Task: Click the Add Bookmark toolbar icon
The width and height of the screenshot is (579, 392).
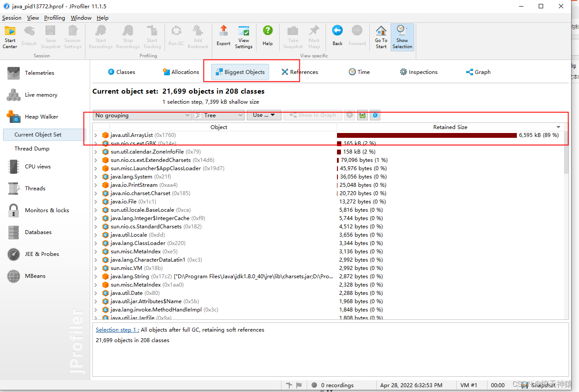Action: click(198, 37)
